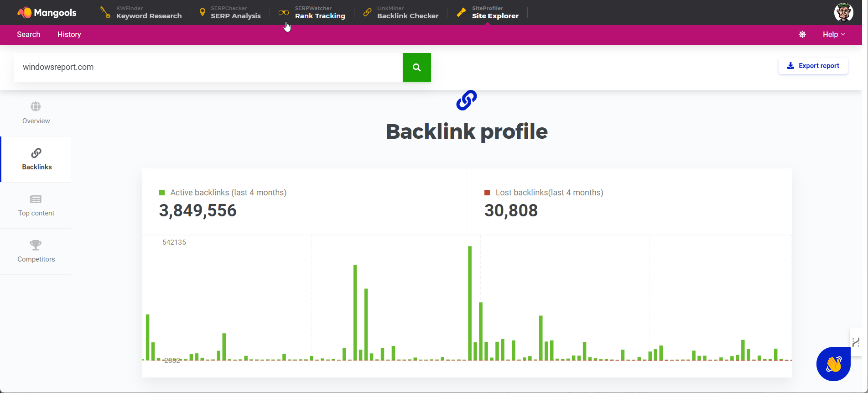Click the Export report button

813,66
